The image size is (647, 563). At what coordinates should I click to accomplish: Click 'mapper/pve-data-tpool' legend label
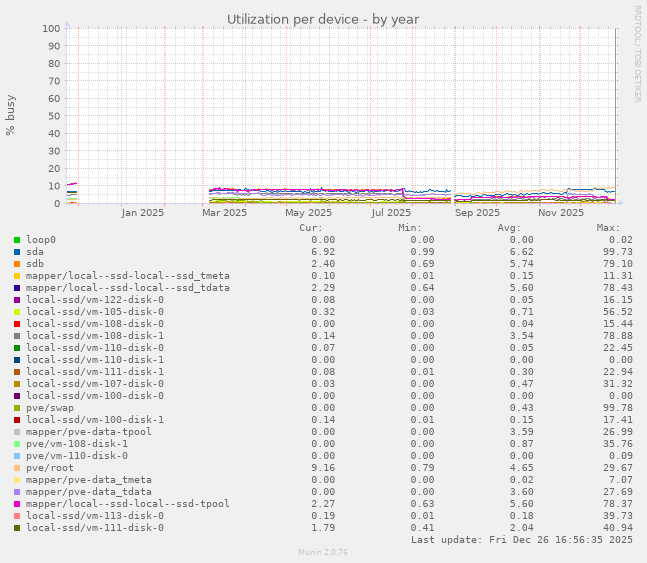pos(89,432)
